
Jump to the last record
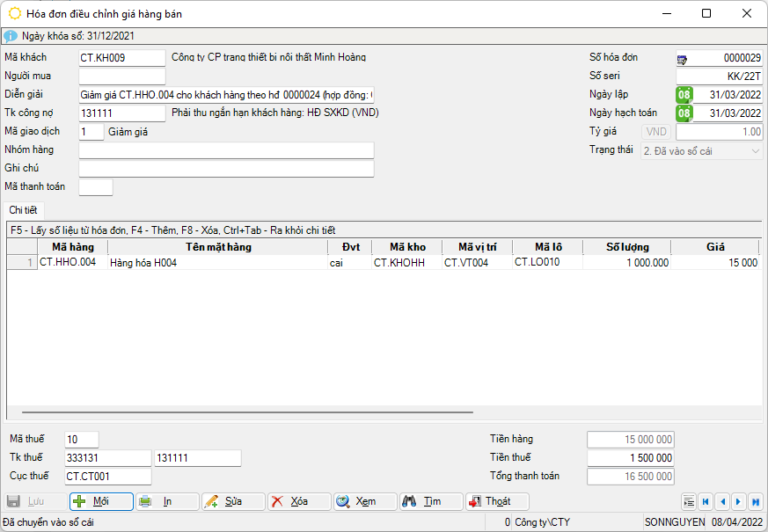(756, 502)
